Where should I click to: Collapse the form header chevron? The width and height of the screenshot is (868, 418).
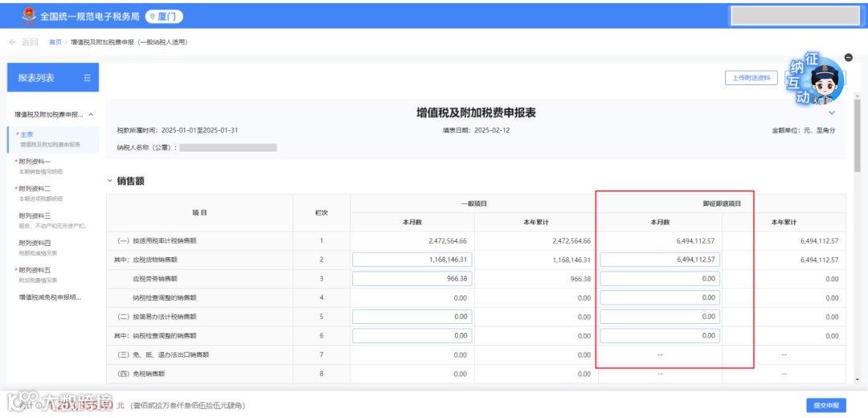pos(832,113)
